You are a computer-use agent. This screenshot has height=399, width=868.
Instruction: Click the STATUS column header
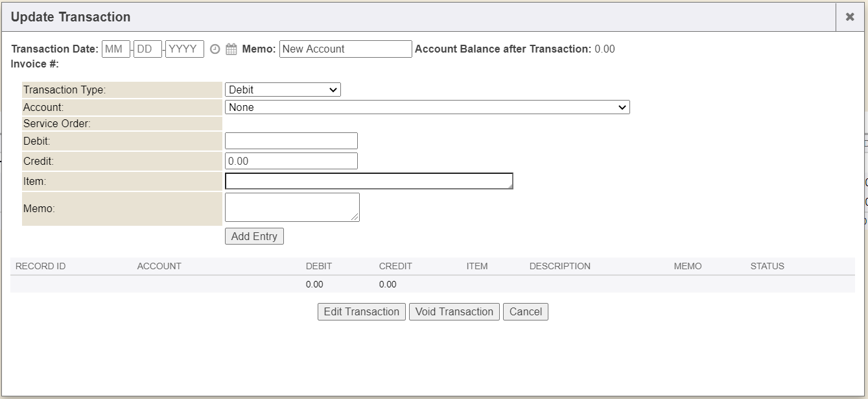(x=767, y=267)
